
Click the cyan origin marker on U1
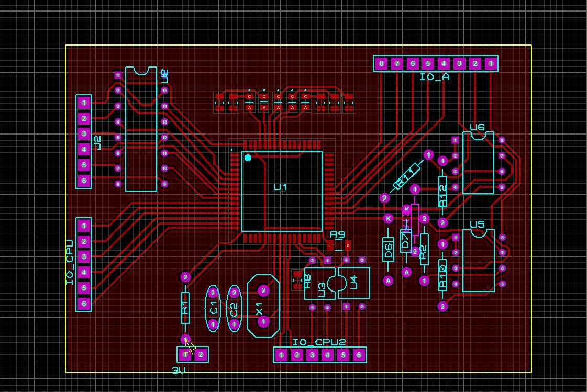(247, 157)
